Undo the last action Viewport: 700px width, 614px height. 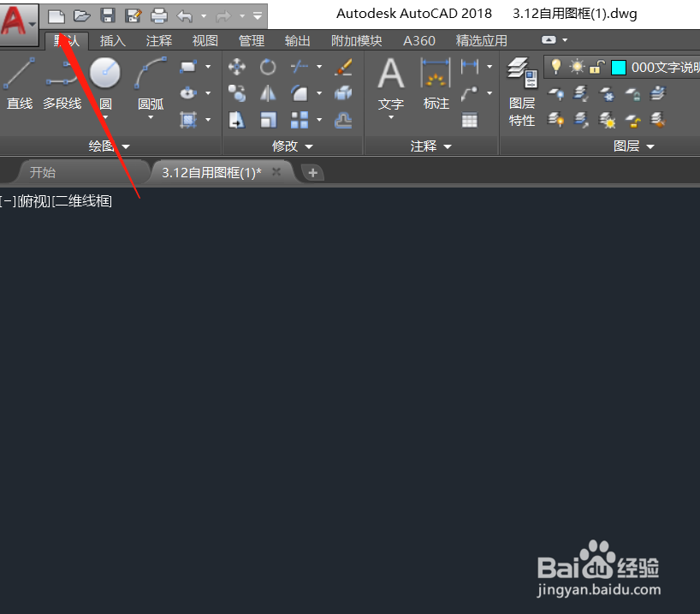(184, 16)
